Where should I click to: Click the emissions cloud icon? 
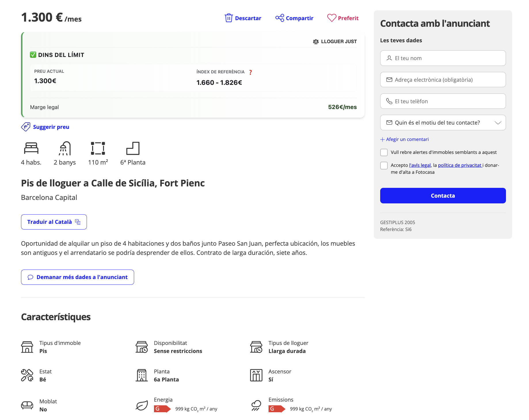[x=256, y=406]
